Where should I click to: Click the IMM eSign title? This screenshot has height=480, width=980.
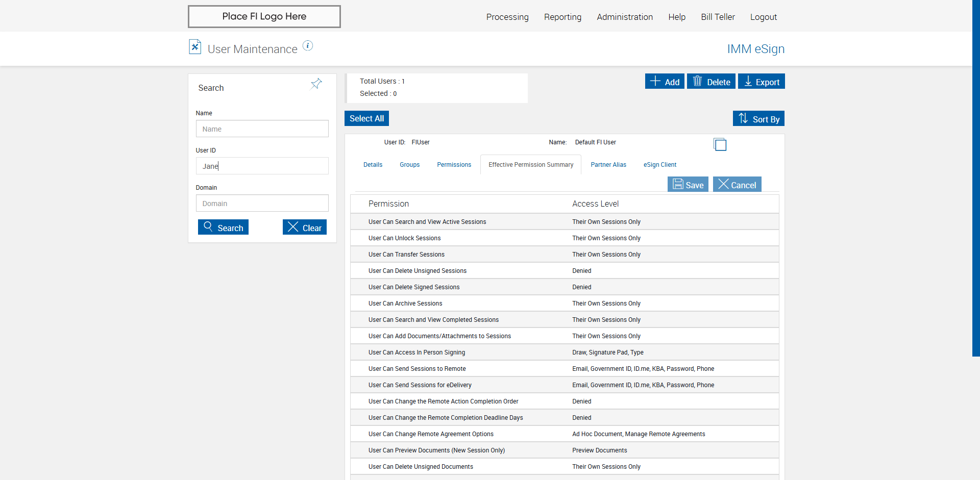(756, 49)
